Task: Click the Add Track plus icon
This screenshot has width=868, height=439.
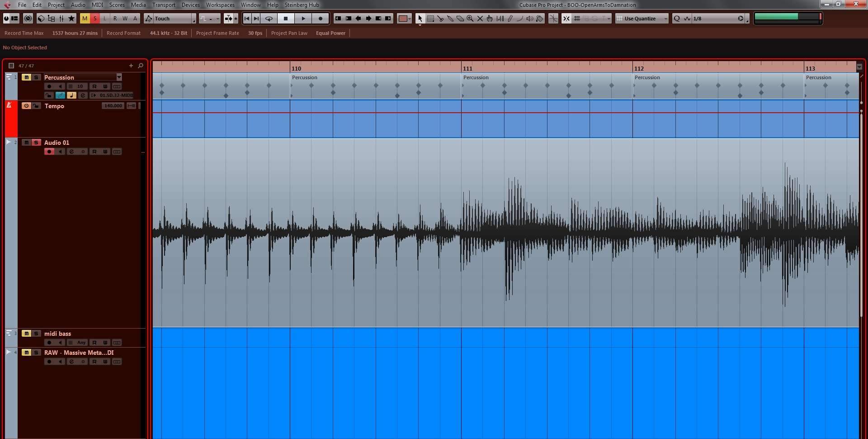Action: point(131,66)
